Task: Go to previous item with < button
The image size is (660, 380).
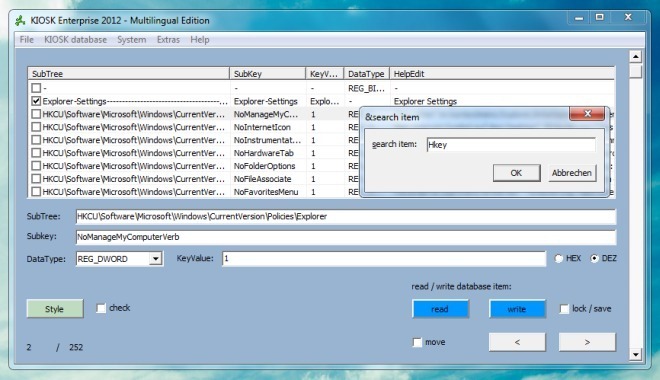Action: tap(517, 342)
